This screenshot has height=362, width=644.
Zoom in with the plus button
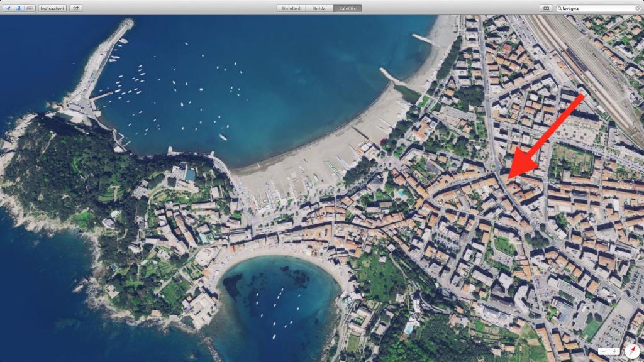pos(614,351)
